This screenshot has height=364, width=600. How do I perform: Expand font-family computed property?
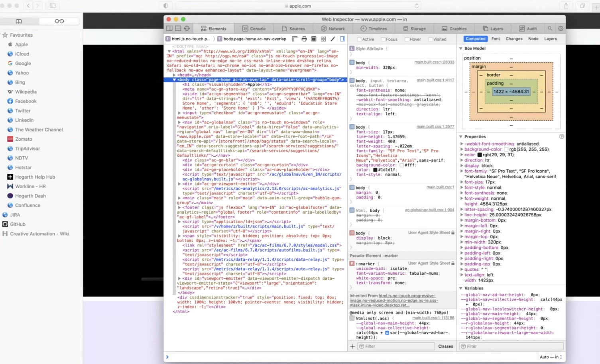pos(462,171)
